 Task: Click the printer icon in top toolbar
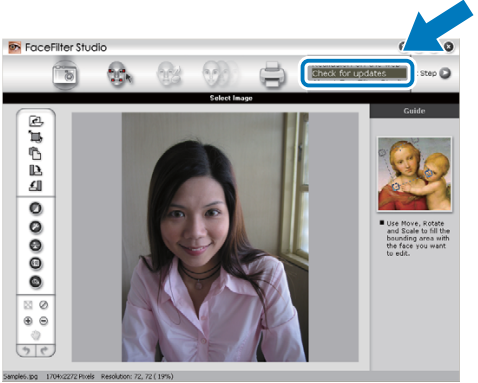[x=272, y=74]
